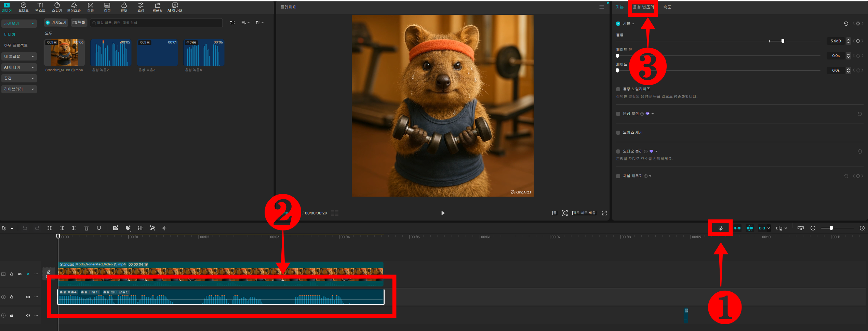Open the 텍스트 tool panel
868x331 pixels.
point(40,7)
